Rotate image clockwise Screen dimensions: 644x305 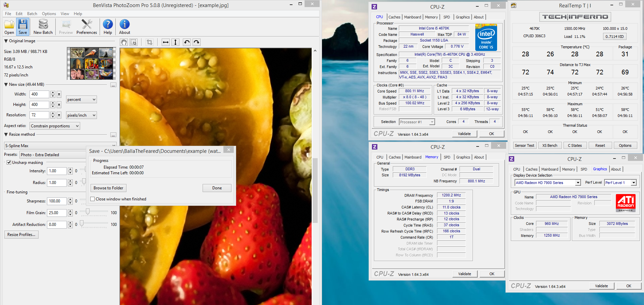point(197,42)
